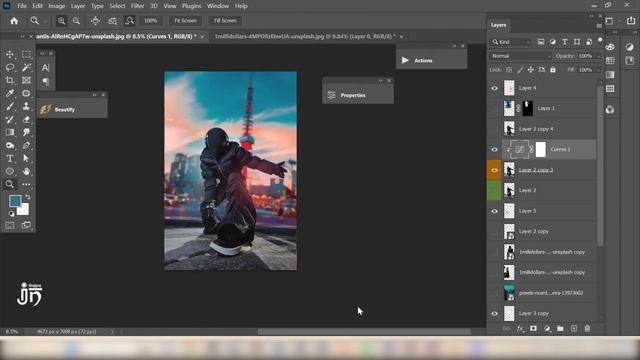This screenshot has width=640, height=360.
Task: Open the File menu
Action: click(22, 6)
